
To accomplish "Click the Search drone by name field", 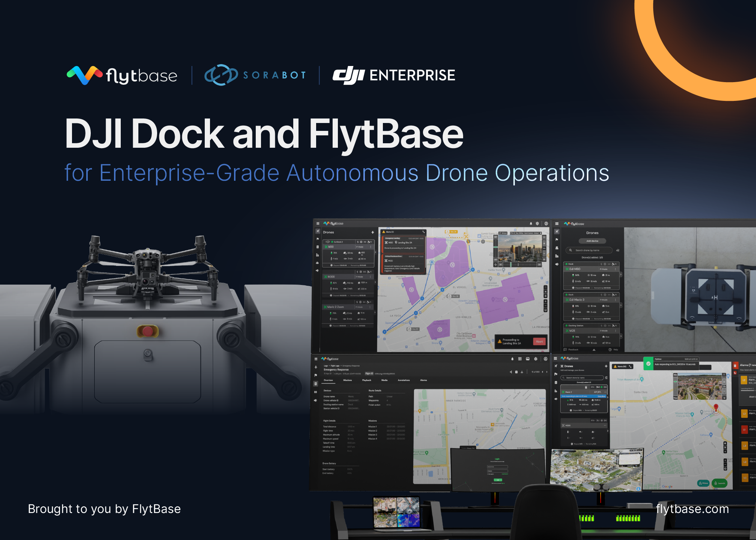I will pos(589,250).
